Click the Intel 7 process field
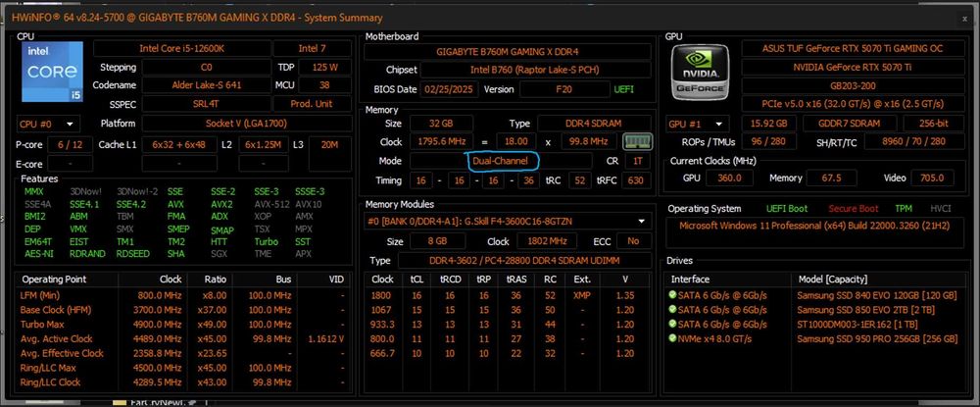Screen dimensions: 980x407 (x=313, y=49)
